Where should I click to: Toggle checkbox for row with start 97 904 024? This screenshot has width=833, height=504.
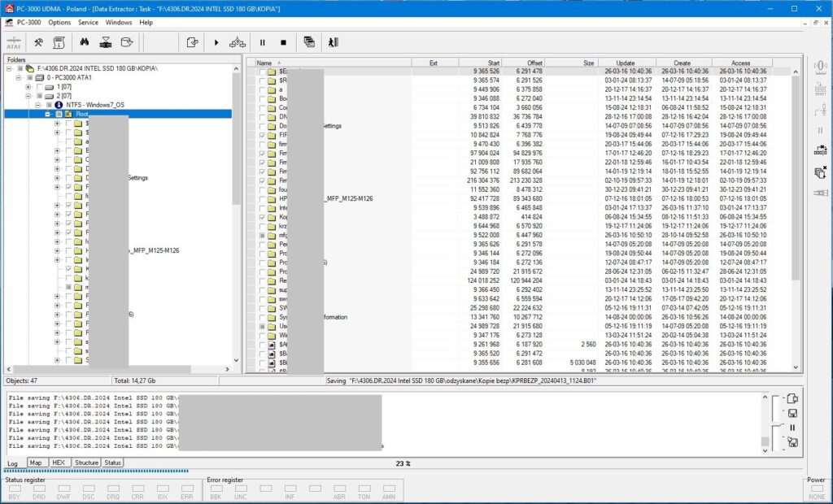point(263,154)
